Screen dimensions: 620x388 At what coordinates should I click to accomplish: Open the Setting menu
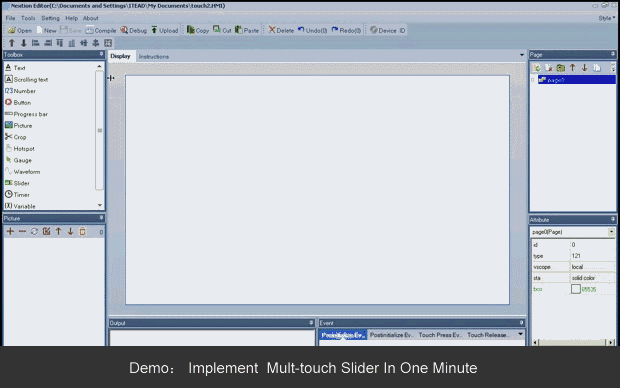pos(50,18)
